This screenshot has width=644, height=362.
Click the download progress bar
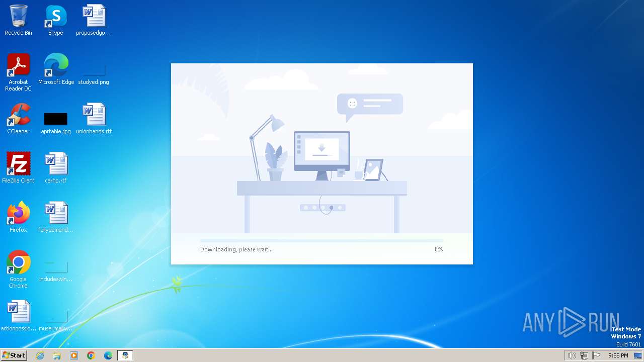[321, 241]
